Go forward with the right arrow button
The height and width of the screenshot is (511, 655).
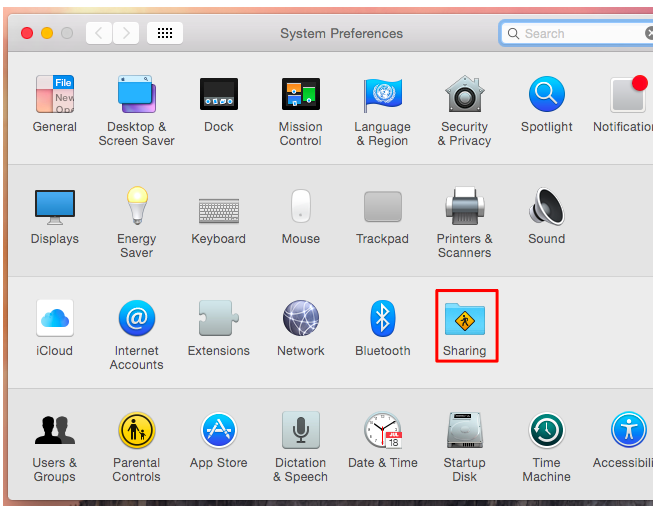(x=126, y=33)
